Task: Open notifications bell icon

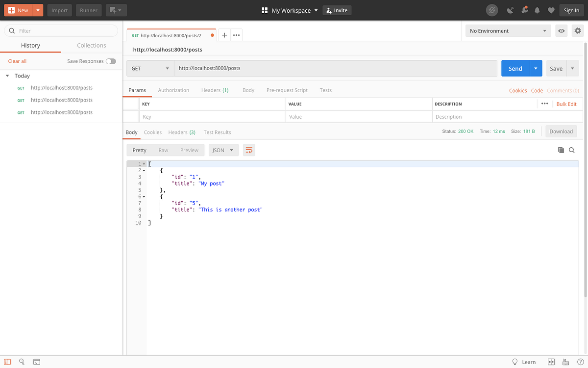Action: (x=538, y=10)
